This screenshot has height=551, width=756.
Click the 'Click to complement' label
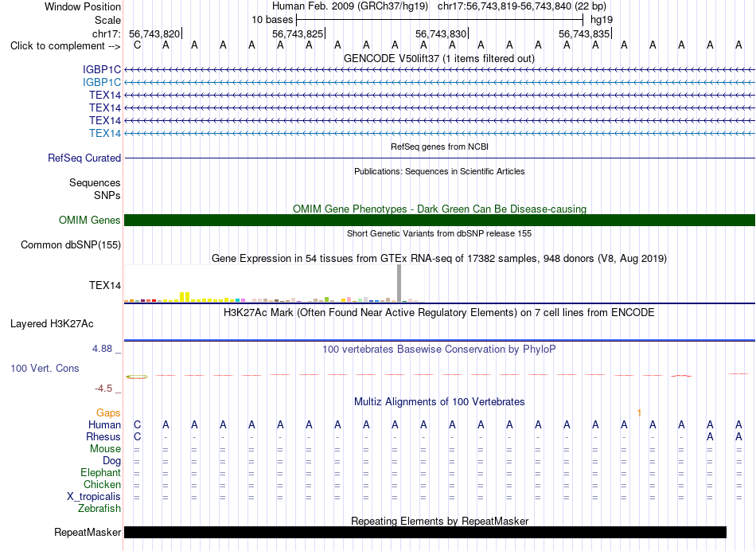[65, 46]
